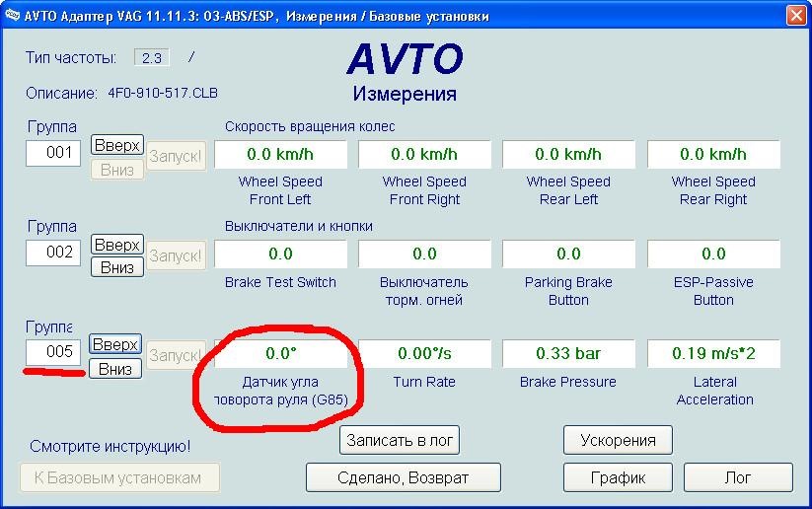Click the Turn Rate label

(x=424, y=382)
